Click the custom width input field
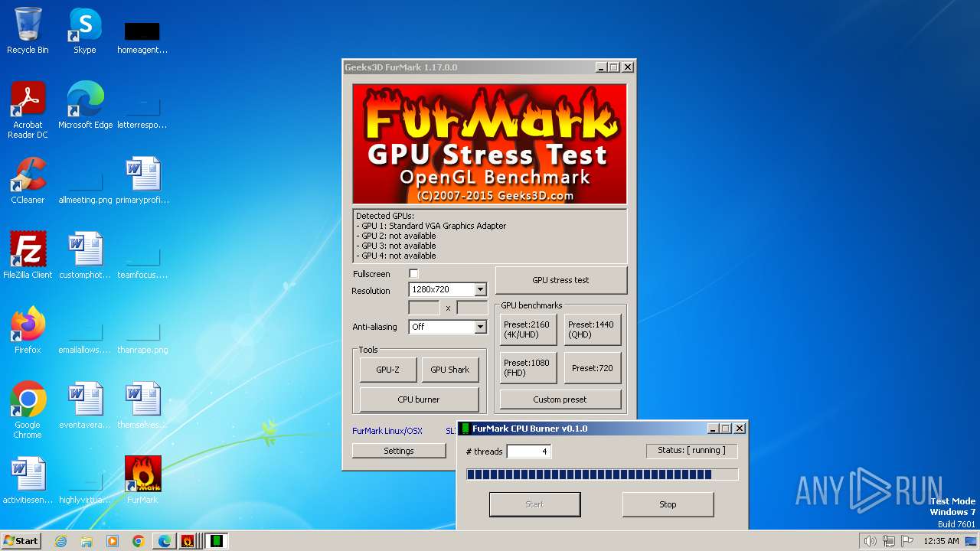This screenshot has width=980, height=551. pyautogui.click(x=424, y=308)
